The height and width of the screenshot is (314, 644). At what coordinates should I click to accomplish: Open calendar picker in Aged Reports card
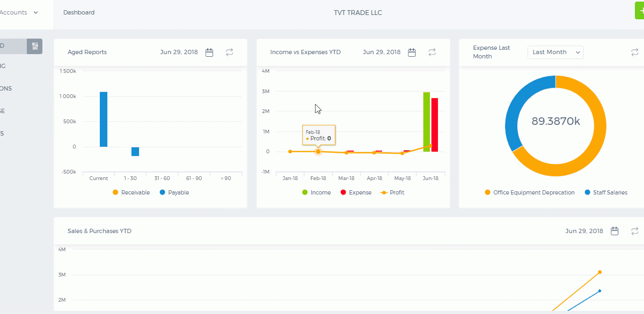[x=209, y=53]
